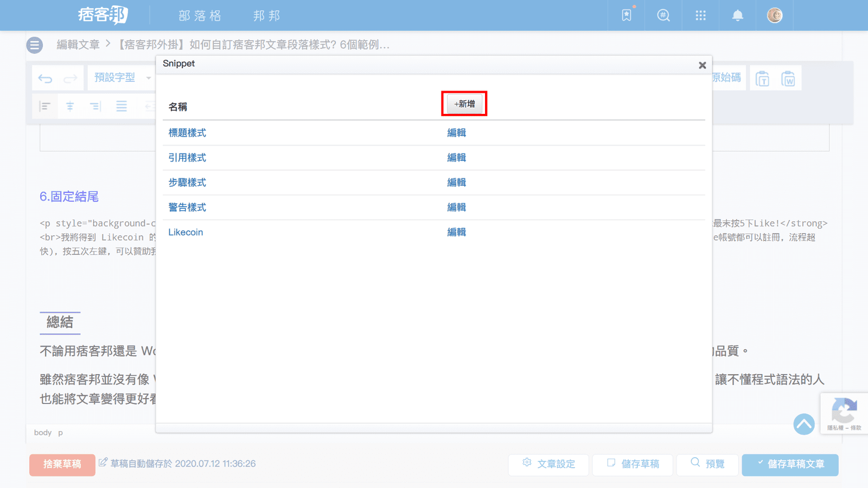Image resolution: width=868 pixels, height=488 pixels.
Task: Select the right alignment icon in the toolbar
Action: click(x=95, y=106)
